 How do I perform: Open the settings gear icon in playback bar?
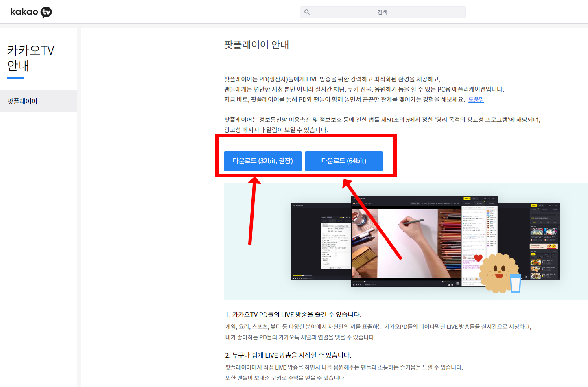pyautogui.click(x=452, y=285)
